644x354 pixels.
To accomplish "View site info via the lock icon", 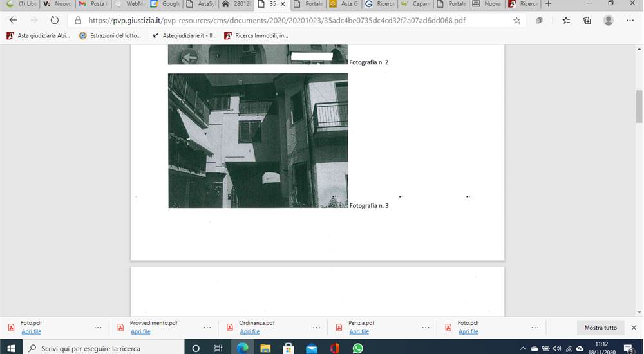I will 78,20.
